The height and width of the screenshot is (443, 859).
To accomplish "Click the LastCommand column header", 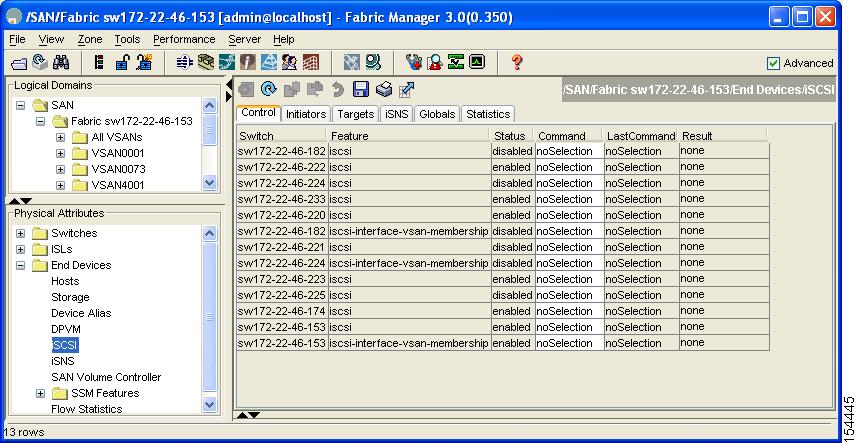I will click(641, 136).
